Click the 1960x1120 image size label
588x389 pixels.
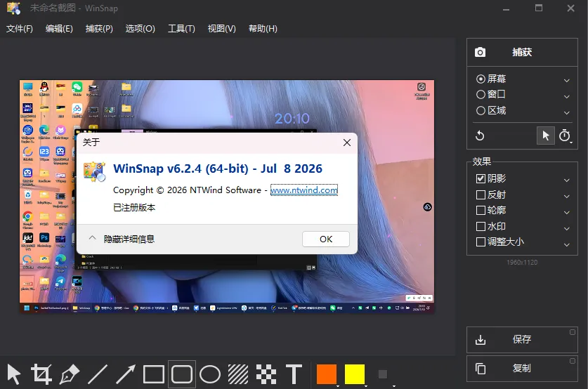pyautogui.click(x=522, y=263)
